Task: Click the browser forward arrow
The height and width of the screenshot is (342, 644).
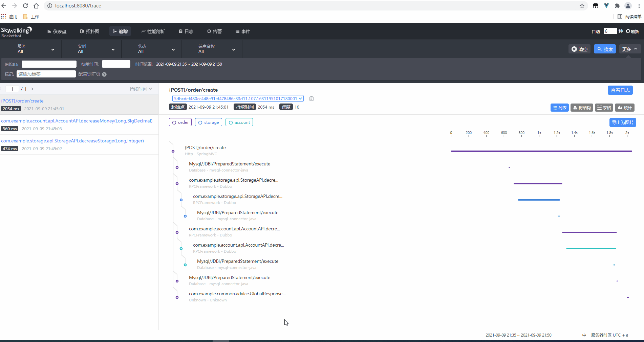Action: coord(15,6)
